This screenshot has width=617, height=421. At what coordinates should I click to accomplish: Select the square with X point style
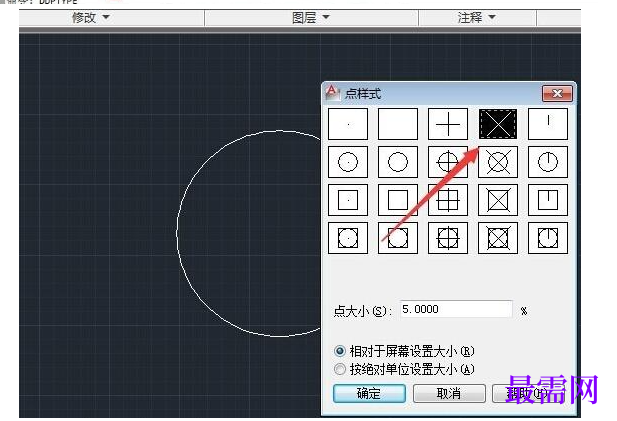498,200
